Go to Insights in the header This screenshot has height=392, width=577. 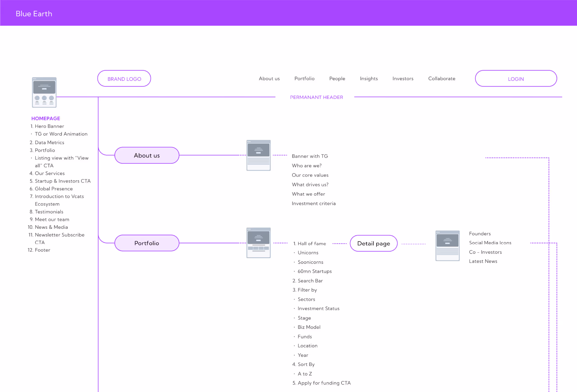pyautogui.click(x=369, y=79)
